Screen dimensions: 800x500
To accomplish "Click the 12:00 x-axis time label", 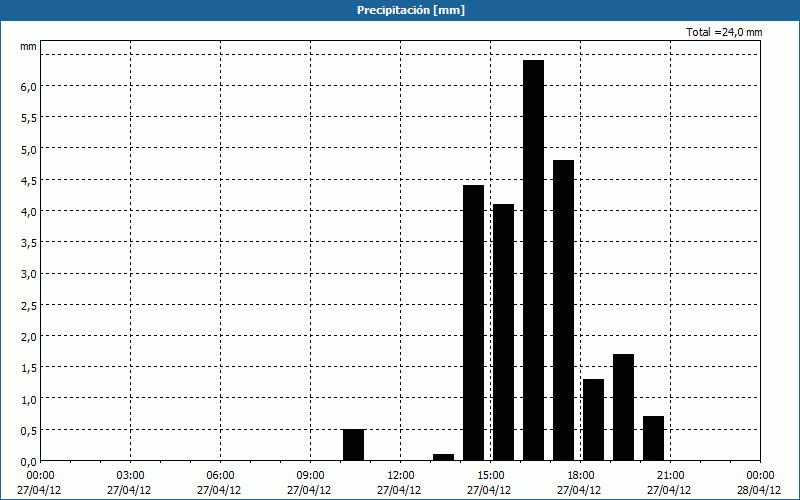I will coord(401,476).
